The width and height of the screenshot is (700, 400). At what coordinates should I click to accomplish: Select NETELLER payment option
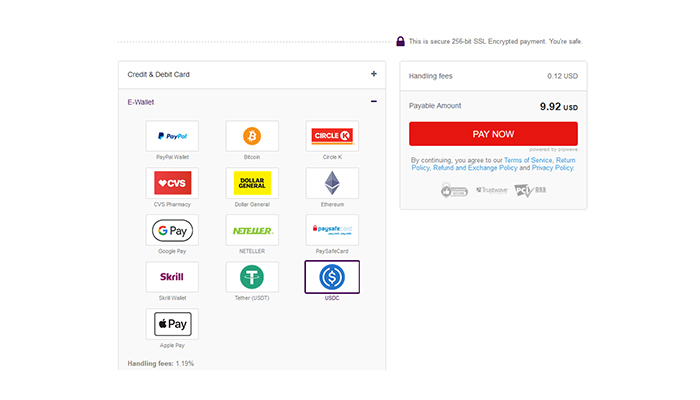click(x=252, y=230)
